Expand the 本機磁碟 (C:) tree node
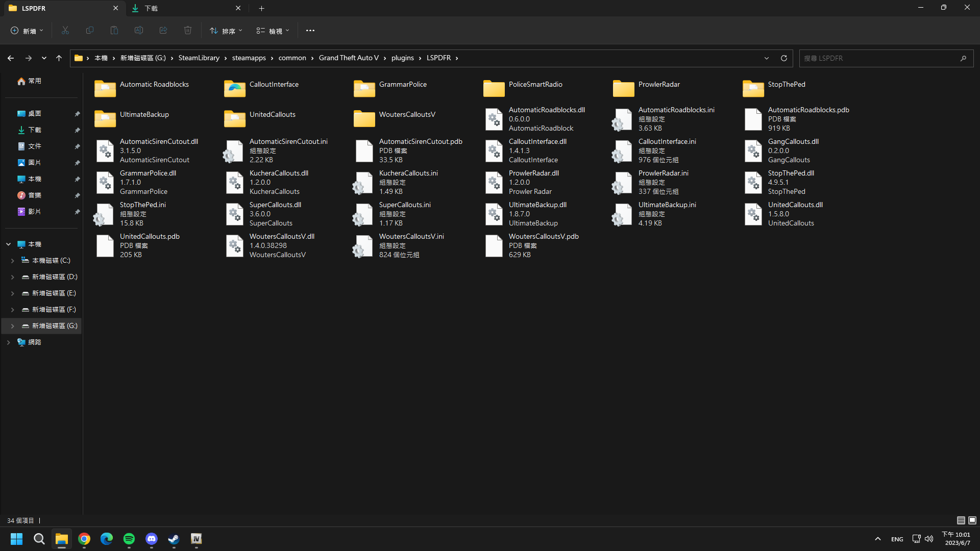This screenshot has height=551, width=980. point(12,261)
